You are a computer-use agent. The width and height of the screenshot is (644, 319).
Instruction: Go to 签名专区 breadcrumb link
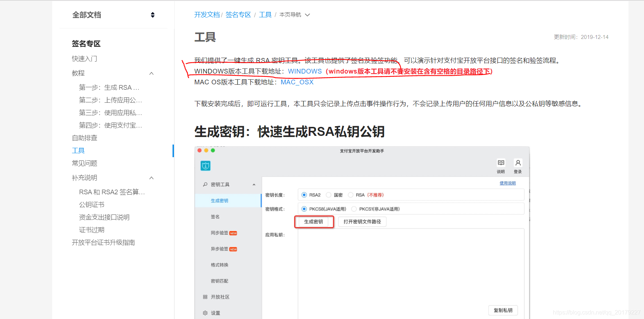pyautogui.click(x=238, y=15)
